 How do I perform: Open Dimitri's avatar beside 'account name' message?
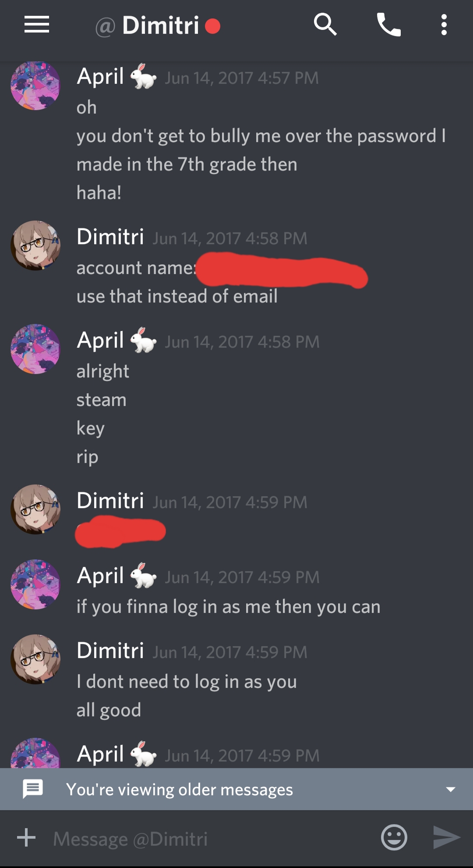coord(35,245)
